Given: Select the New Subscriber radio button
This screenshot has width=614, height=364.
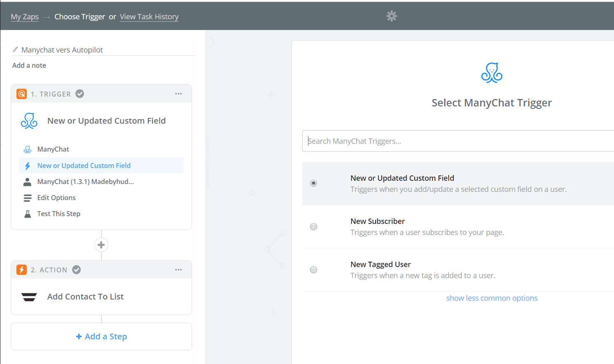Looking at the screenshot, I should click(314, 227).
